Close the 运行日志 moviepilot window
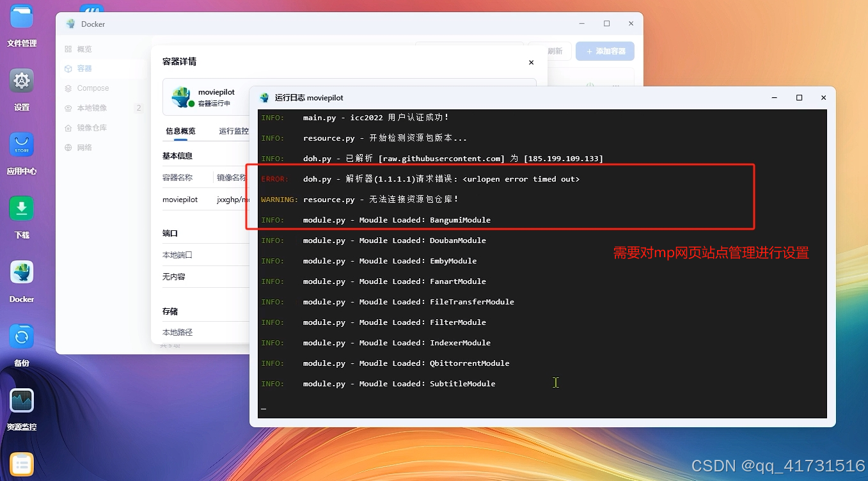 824,98
